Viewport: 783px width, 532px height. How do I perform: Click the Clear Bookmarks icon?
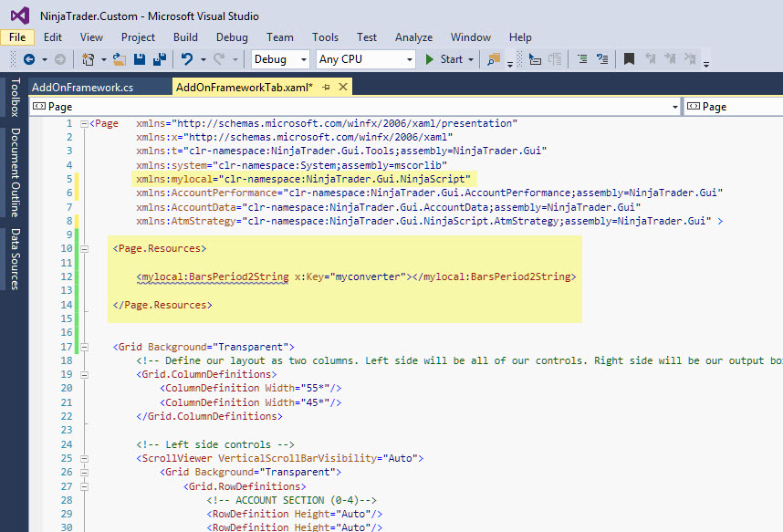pyautogui.click(x=690, y=59)
